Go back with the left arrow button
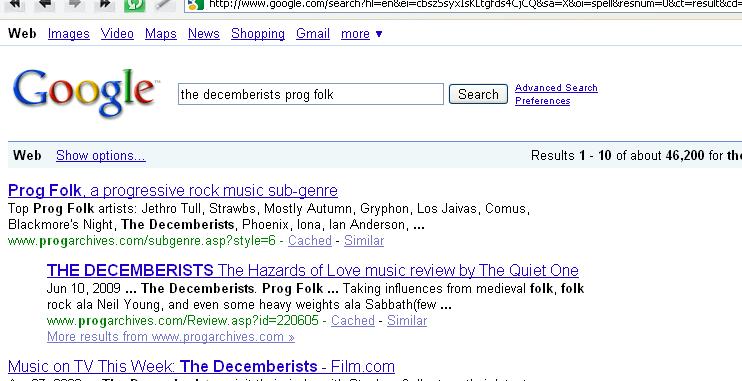 click(x=45, y=4)
